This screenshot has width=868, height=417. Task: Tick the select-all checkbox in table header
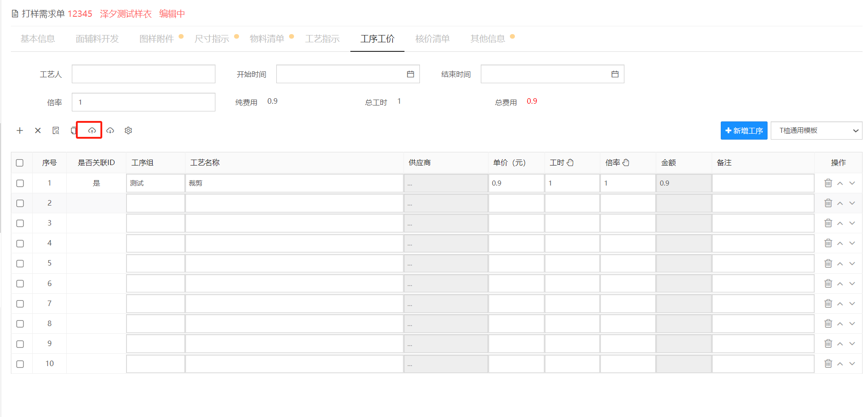(20, 163)
